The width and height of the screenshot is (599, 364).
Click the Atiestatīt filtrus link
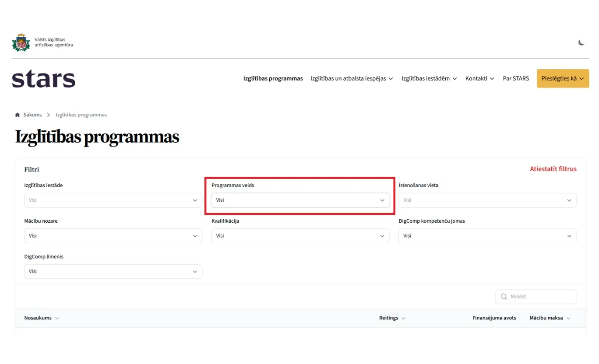click(x=553, y=168)
